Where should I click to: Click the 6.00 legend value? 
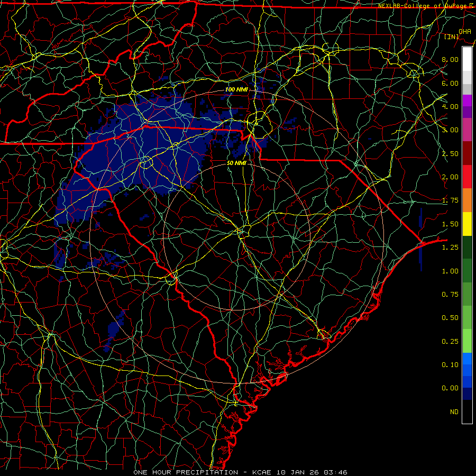(x=450, y=83)
